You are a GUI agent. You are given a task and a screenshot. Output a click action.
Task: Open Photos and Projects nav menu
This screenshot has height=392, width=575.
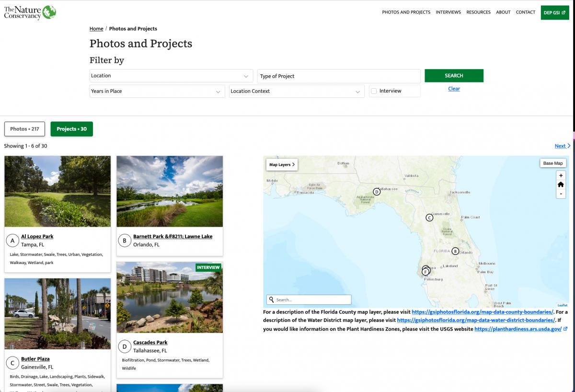pyautogui.click(x=406, y=12)
